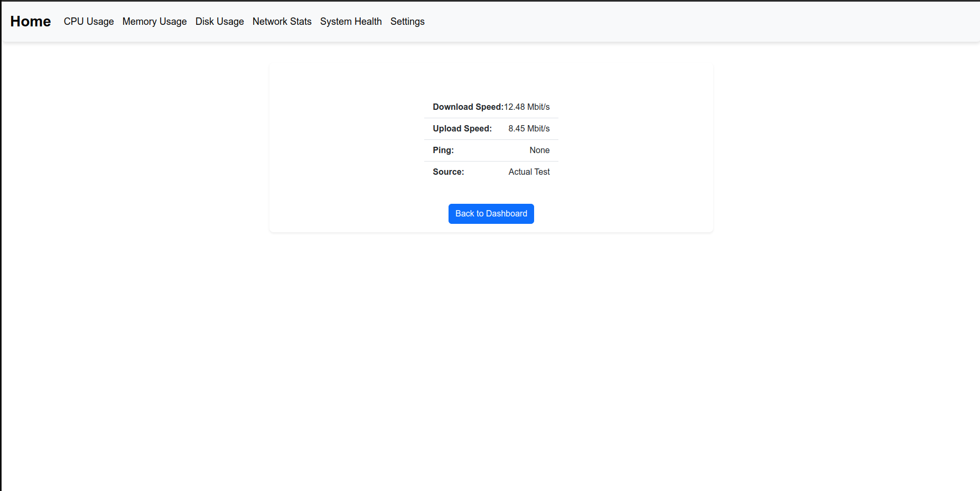Open the CPU Usage page

pos(89,22)
